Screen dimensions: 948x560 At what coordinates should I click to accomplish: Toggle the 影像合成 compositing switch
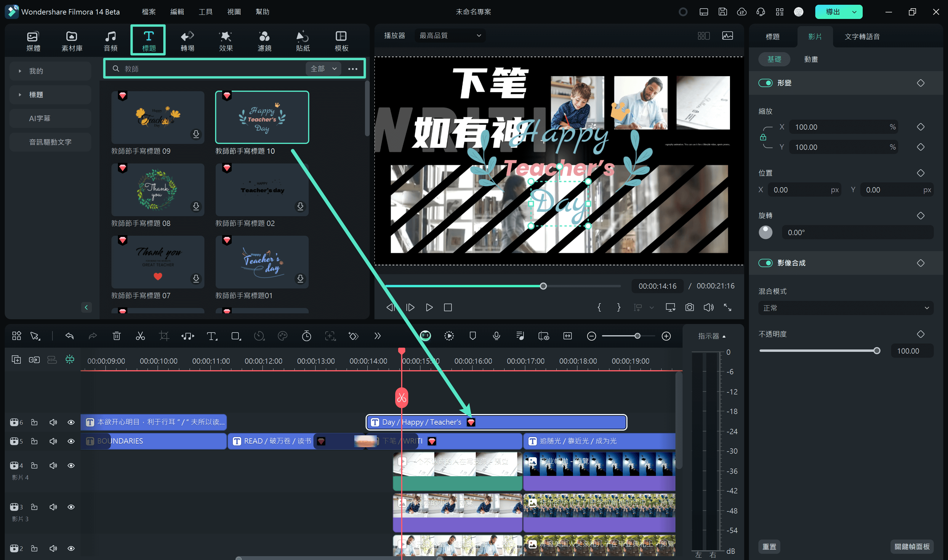coord(765,263)
